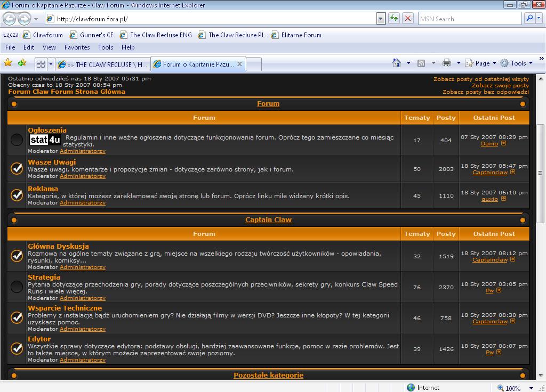Viewport: 546px width, 392px height.
Task: Open Home button dropdown arrow
Action: pos(408,63)
